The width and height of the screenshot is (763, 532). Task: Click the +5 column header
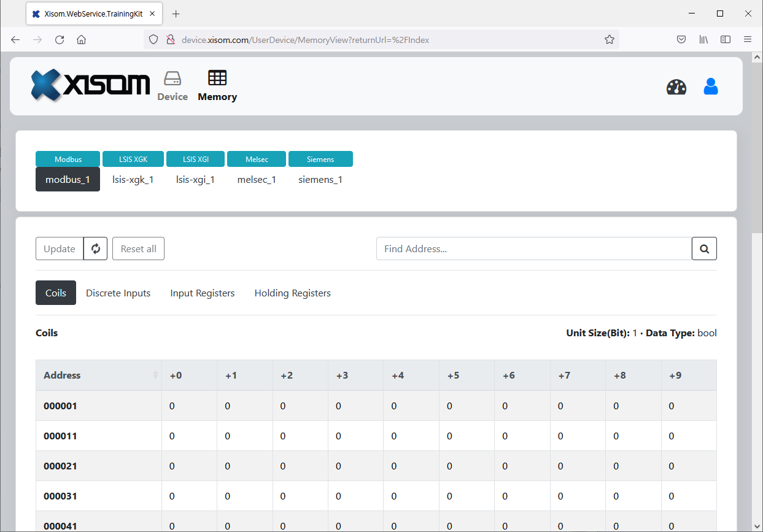click(x=467, y=375)
